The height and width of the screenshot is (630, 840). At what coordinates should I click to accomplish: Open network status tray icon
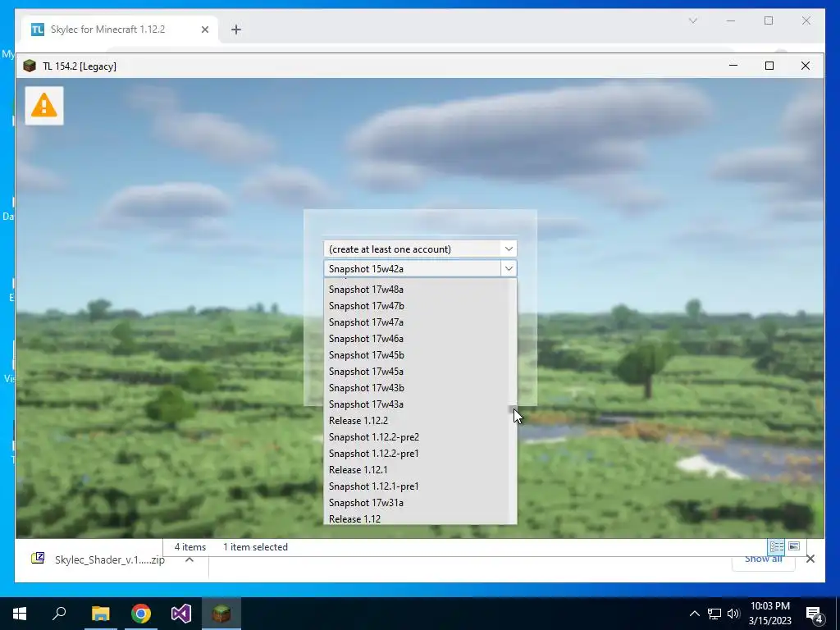coord(714,614)
